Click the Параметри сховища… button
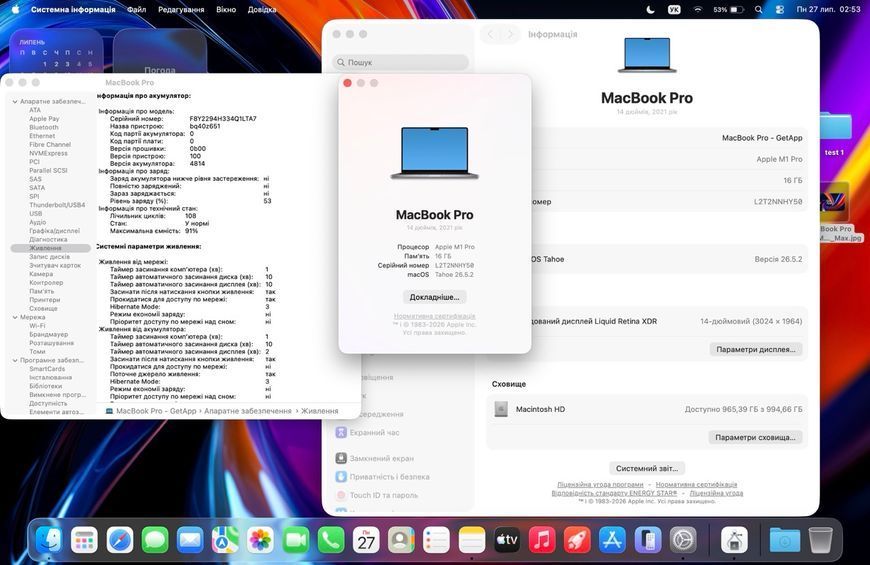Viewport: 870px width, 565px height. pos(755,437)
